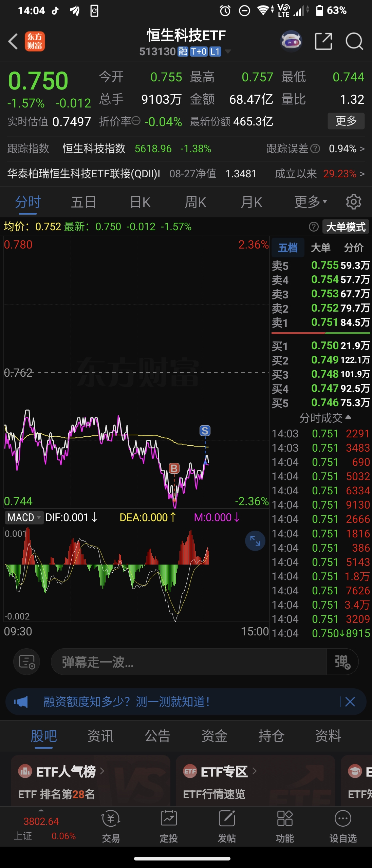Image resolution: width=372 pixels, height=868 pixels.
Task: Tap the 融 margin tag
Action: [x=183, y=52]
